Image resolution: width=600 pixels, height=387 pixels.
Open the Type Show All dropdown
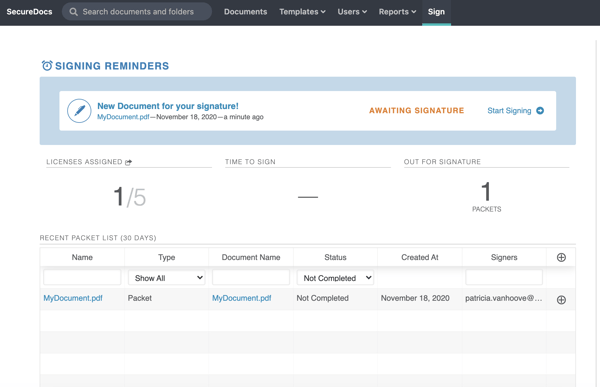[167, 278]
